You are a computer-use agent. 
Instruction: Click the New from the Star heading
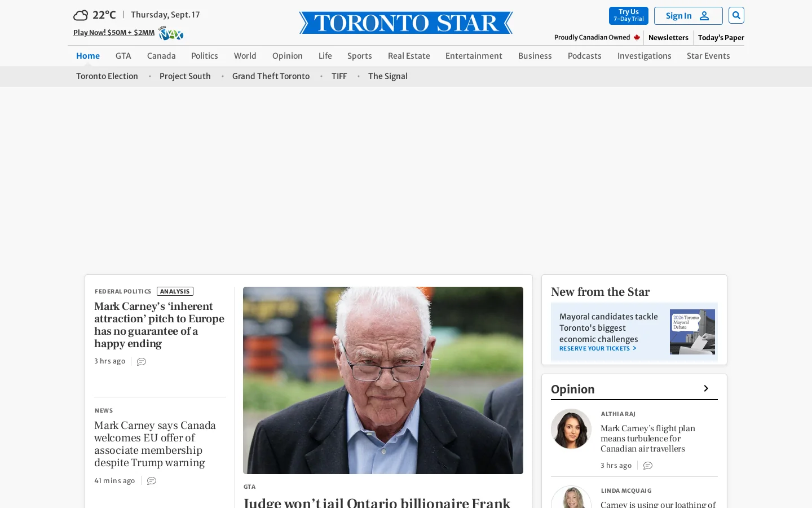pyautogui.click(x=601, y=292)
